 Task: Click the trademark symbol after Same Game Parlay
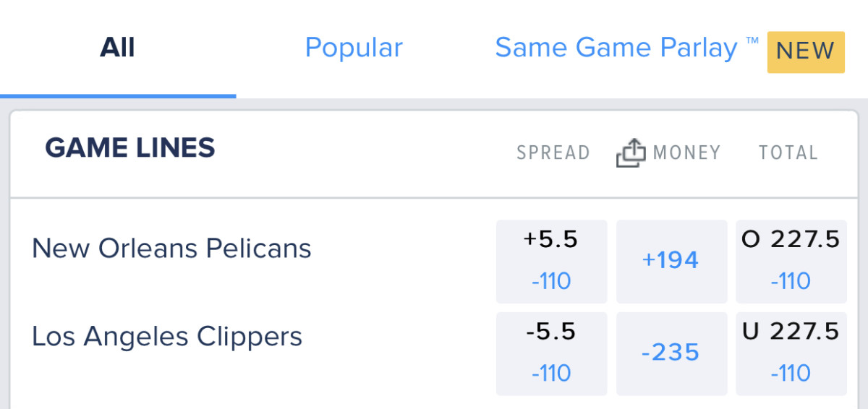[752, 40]
